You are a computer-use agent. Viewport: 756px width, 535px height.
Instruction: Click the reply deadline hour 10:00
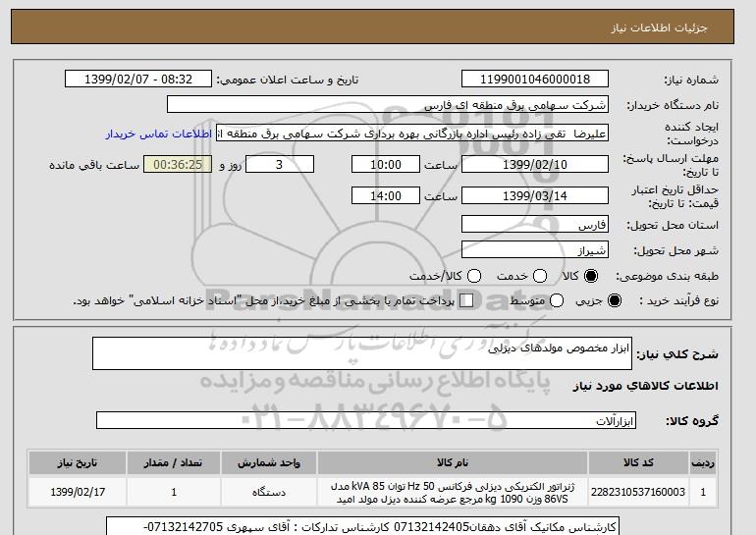pyautogui.click(x=386, y=164)
